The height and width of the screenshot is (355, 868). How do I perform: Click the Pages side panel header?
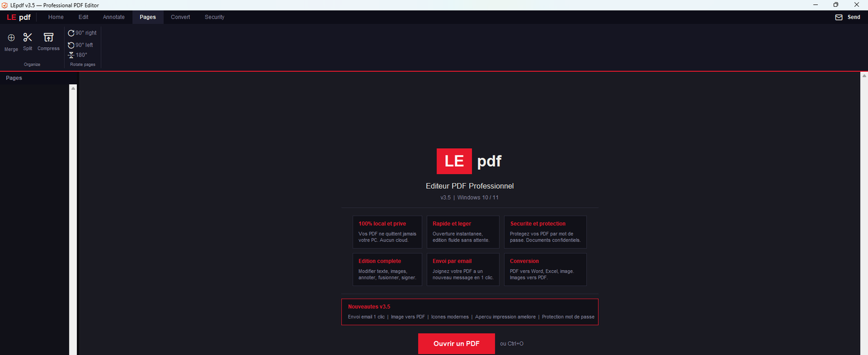(x=39, y=78)
